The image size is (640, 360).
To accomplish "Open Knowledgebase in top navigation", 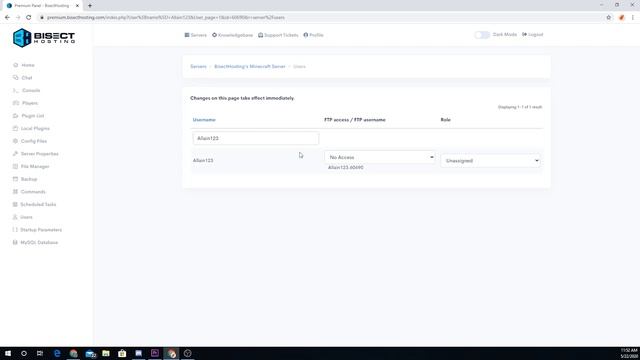I will click(x=232, y=35).
